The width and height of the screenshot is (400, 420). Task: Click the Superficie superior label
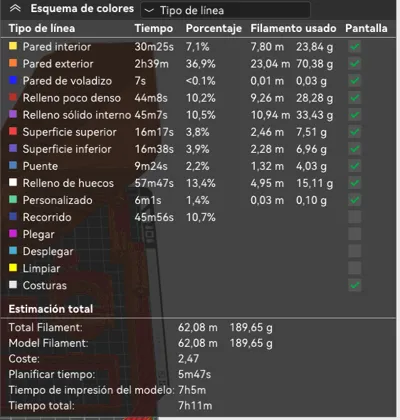[69, 132]
